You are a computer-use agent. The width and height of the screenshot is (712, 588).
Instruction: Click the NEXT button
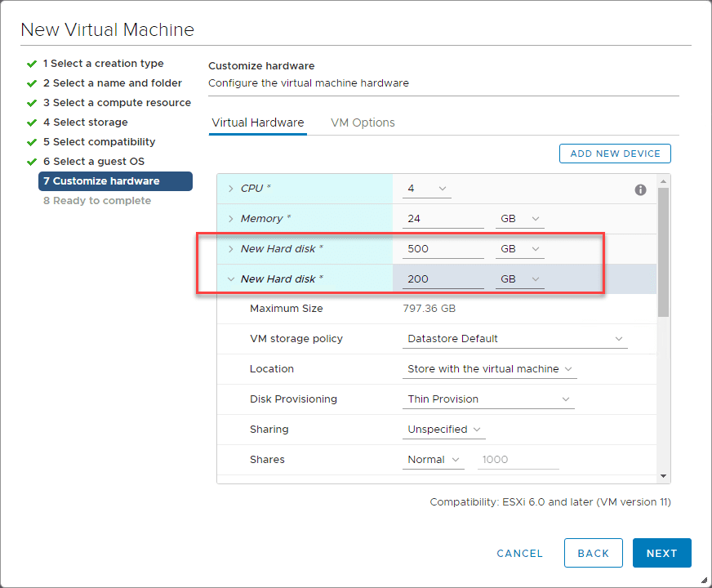(661, 553)
